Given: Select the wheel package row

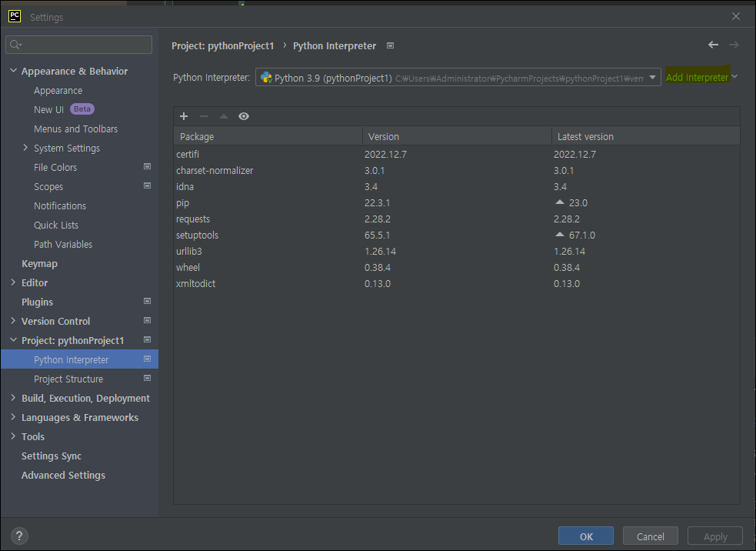Looking at the screenshot, I should 457,267.
